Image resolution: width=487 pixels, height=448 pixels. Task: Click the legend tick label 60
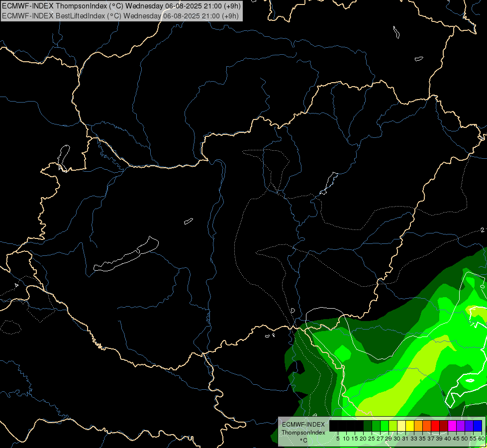(481, 439)
